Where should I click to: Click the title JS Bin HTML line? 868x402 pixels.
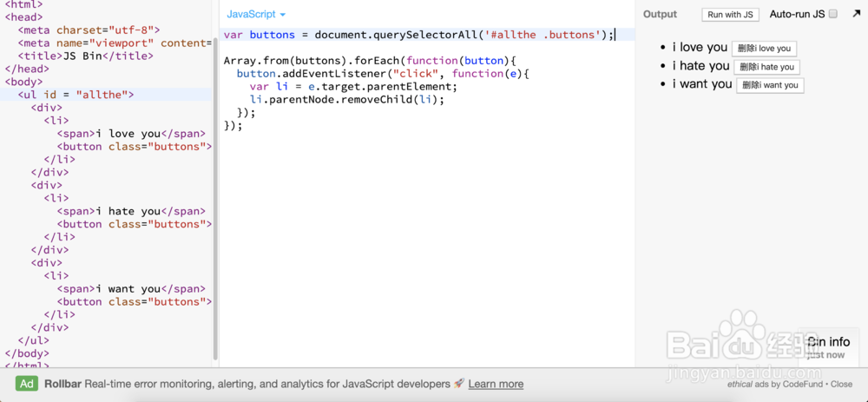pyautogui.click(x=85, y=56)
